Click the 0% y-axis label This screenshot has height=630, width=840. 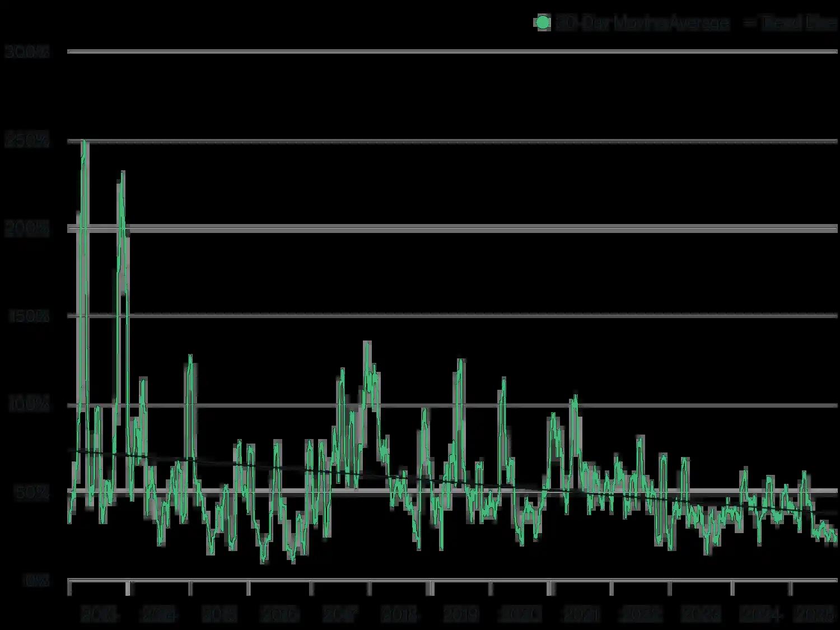click(x=36, y=581)
